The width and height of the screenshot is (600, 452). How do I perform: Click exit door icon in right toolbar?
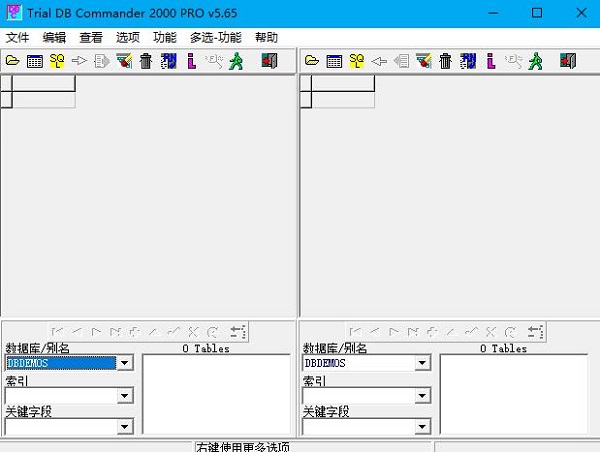(x=568, y=61)
